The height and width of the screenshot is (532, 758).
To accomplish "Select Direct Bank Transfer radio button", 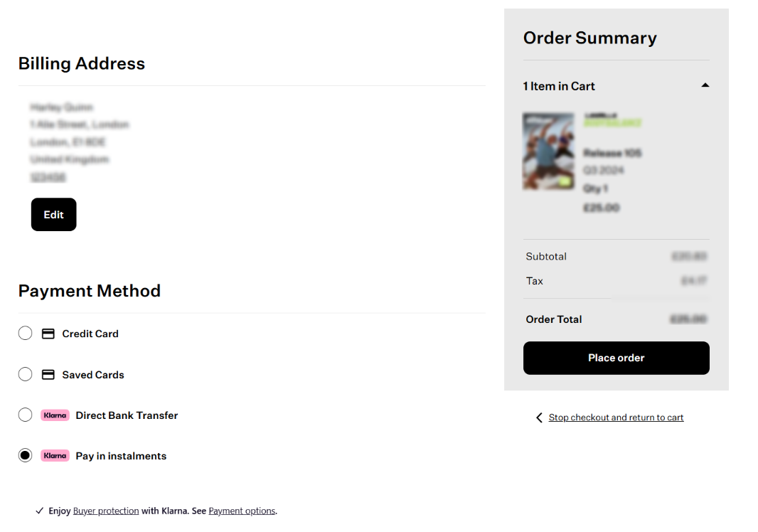I will 26,415.
